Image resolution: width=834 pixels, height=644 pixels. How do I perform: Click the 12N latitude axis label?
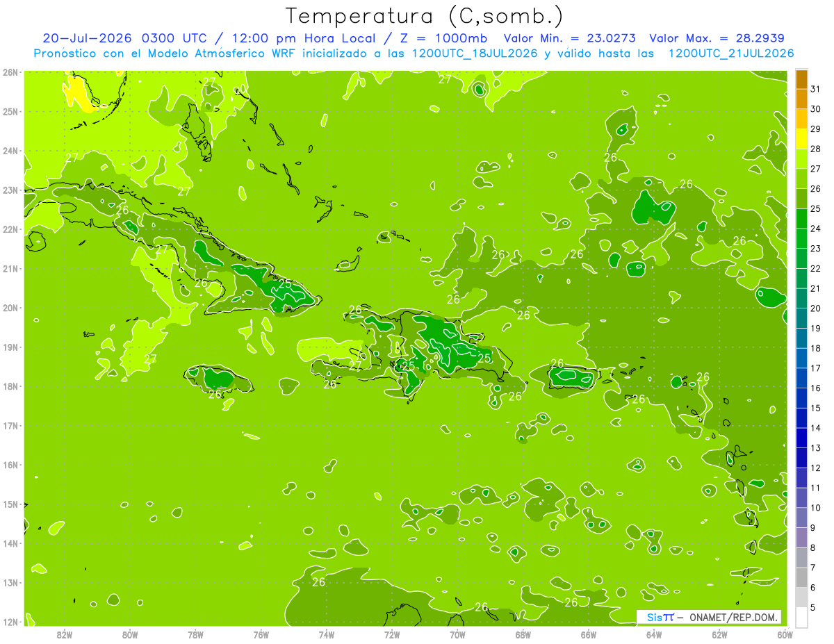[x=10, y=622]
